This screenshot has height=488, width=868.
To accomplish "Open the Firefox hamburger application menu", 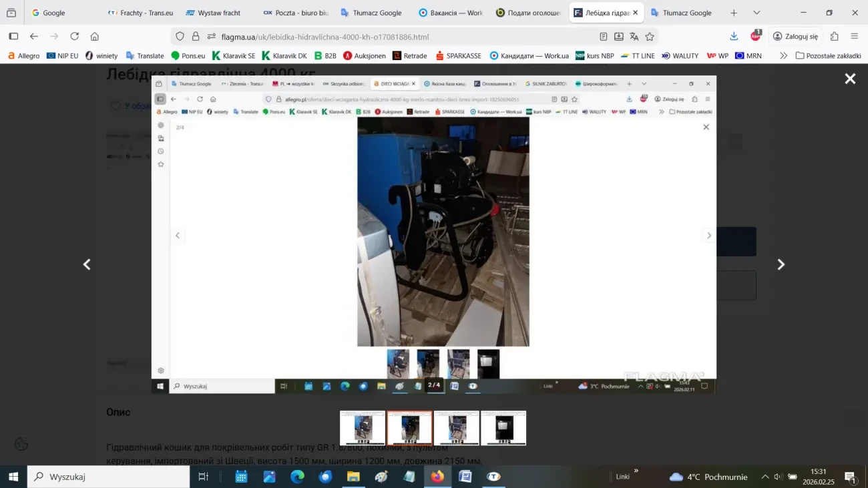I will [x=855, y=37].
